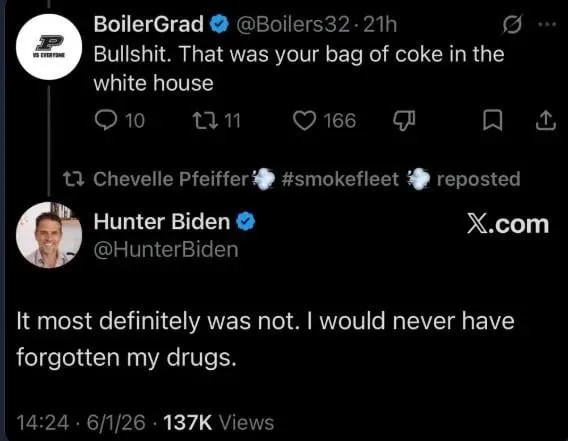Visit the @Boilers32 handle

tap(293, 25)
